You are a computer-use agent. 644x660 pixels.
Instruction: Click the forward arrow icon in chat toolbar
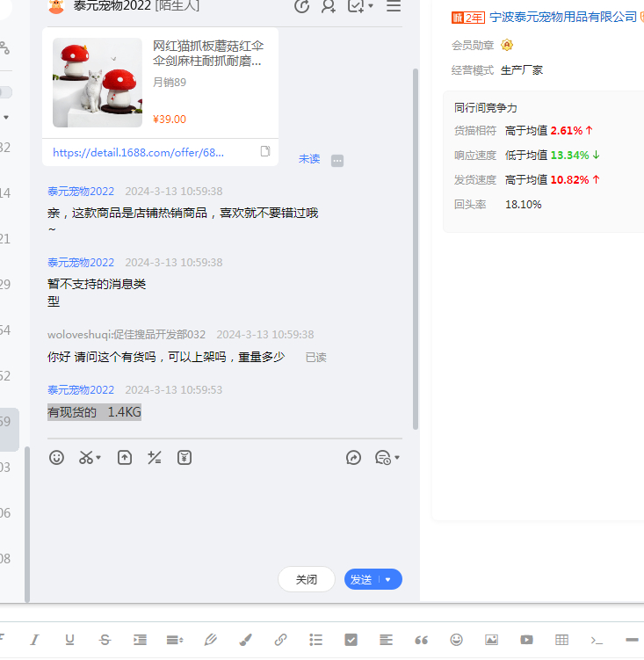coord(354,457)
